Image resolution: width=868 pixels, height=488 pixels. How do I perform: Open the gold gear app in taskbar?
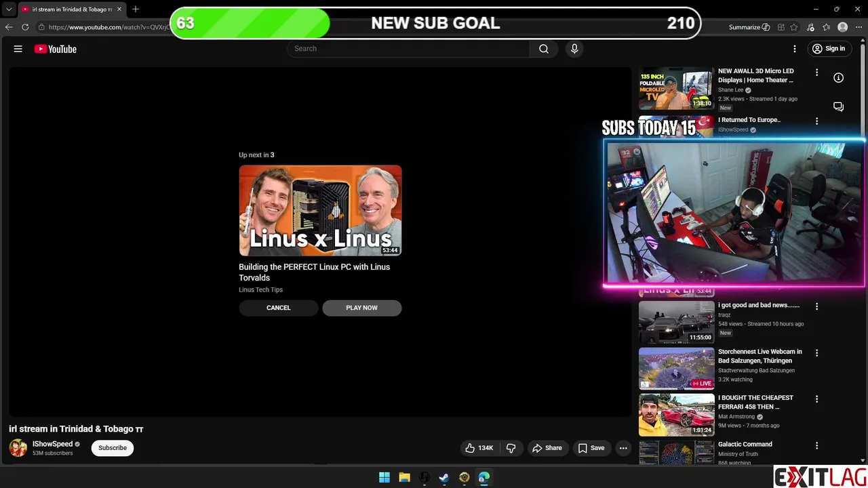464,477
